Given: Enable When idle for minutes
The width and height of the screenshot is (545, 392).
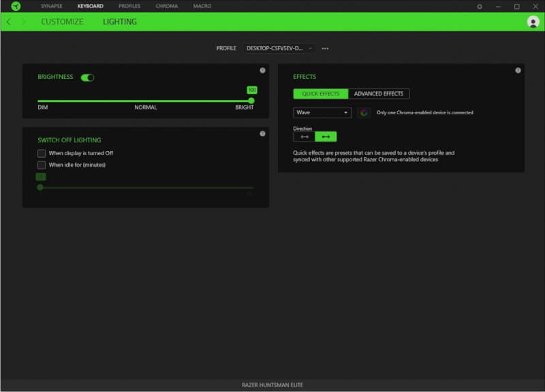Looking at the screenshot, I should [42, 165].
